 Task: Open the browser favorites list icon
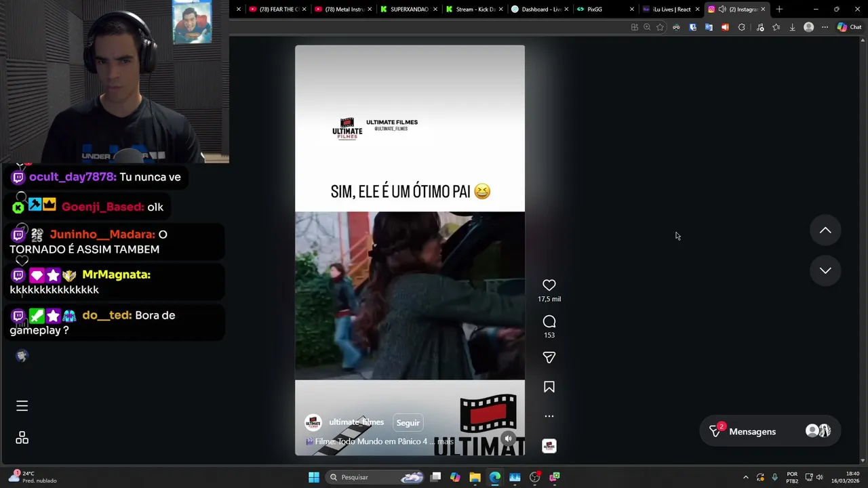(x=776, y=27)
